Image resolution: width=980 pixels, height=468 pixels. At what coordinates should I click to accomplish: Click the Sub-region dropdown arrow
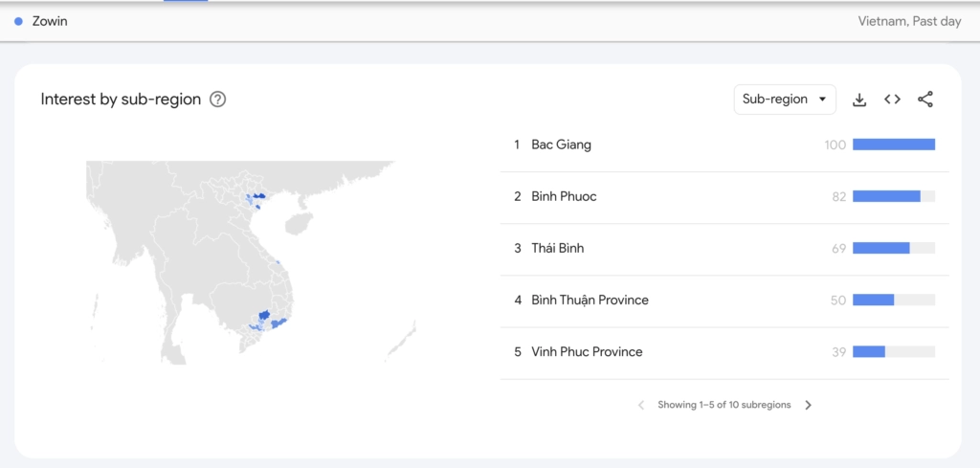(x=822, y=100)
